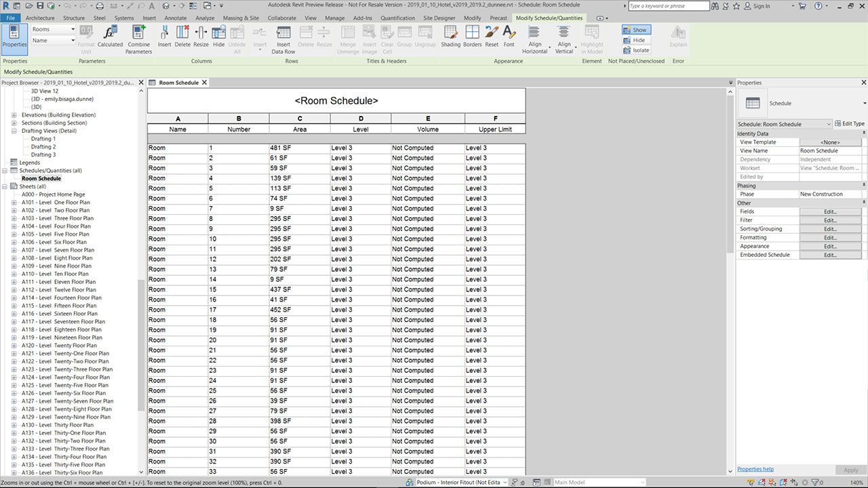The width and height of the screenshot is (868, 488).
Task: Click Edit button for Embedded Schedule
Action: [x=830, y=256]
